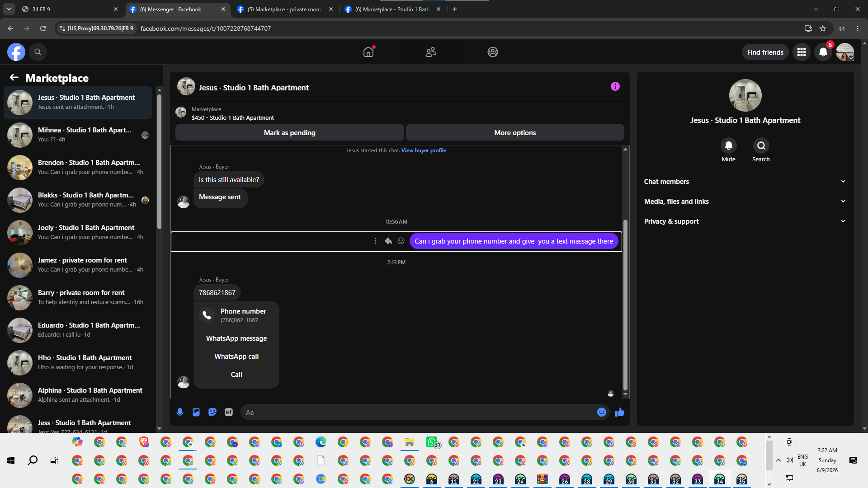The image size is (868, 488).
Task: Open Mihnea Studio 1 Bath conversation
Action: (x=78, y=135)
